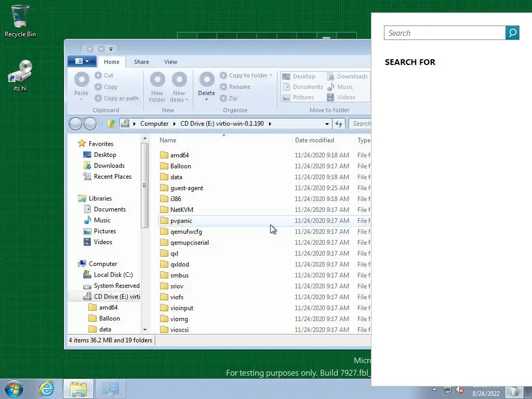Open Videos library in navigation pane
Screen dimensions: 532x399
click(x=98, y=242)
